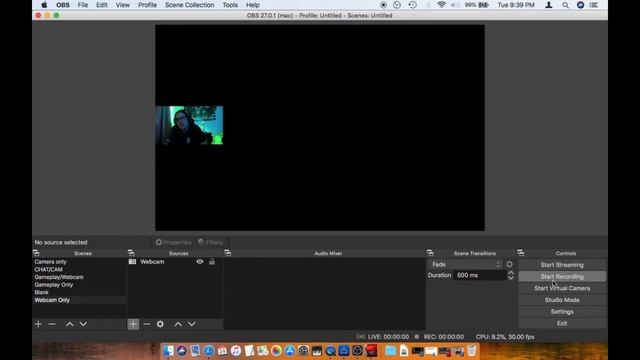Open the View menu
The height and width of the screenshot is (360, 640).
click(122, 5)
